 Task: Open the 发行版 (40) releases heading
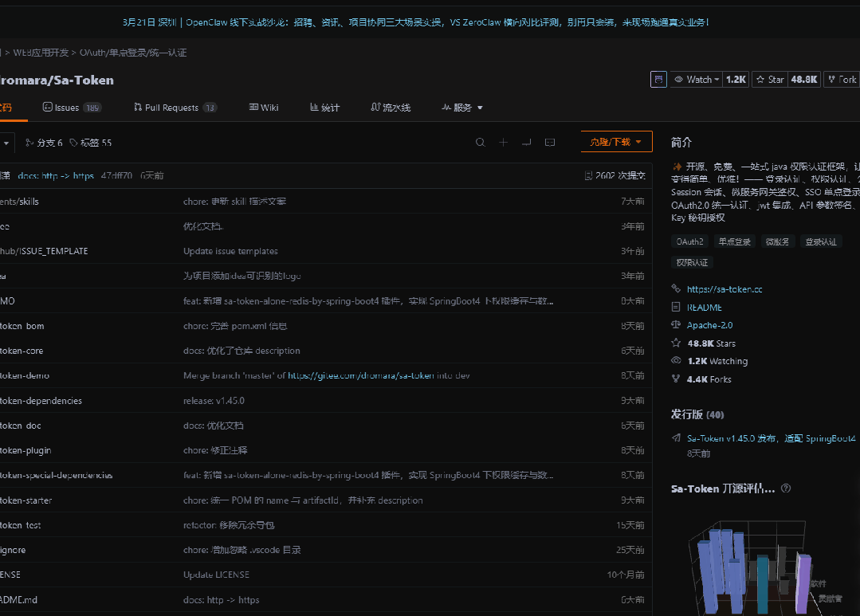click(x=697, y=414)
